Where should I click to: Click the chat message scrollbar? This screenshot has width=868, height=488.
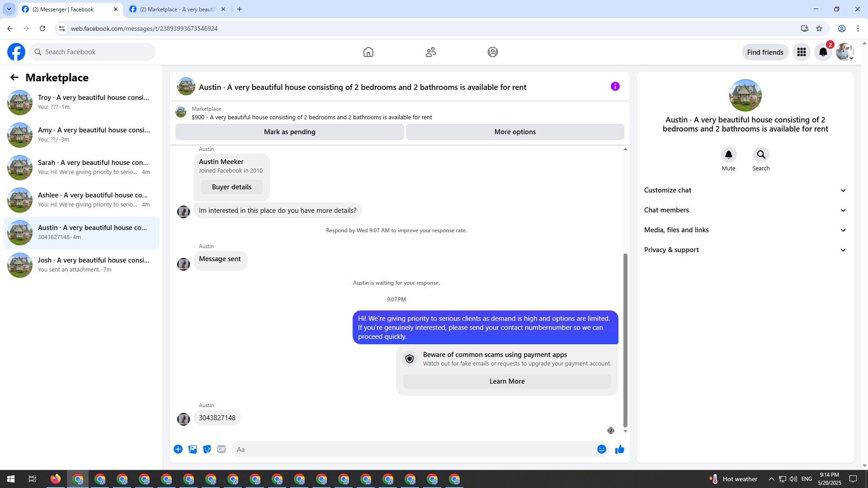tap(625, 340)
